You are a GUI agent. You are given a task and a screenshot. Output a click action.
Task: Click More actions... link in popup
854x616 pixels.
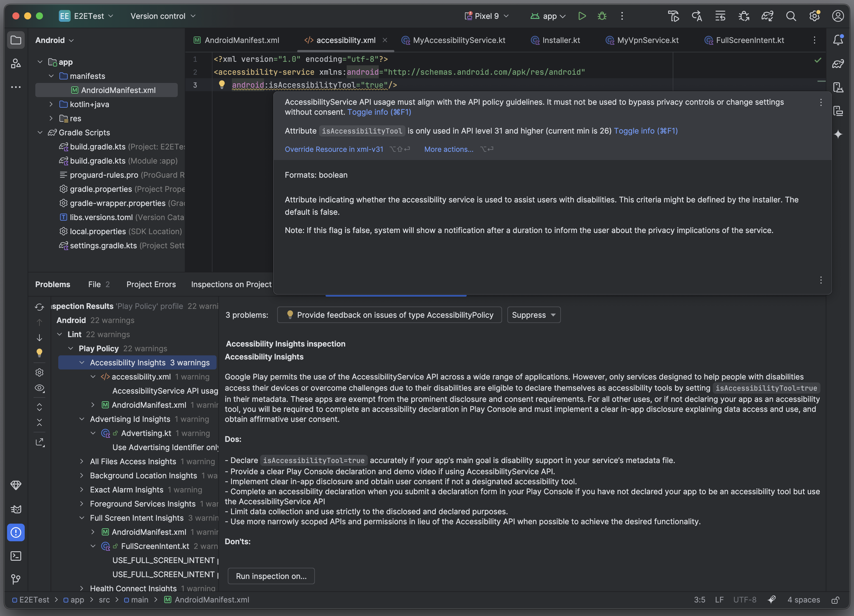point(448,149)
